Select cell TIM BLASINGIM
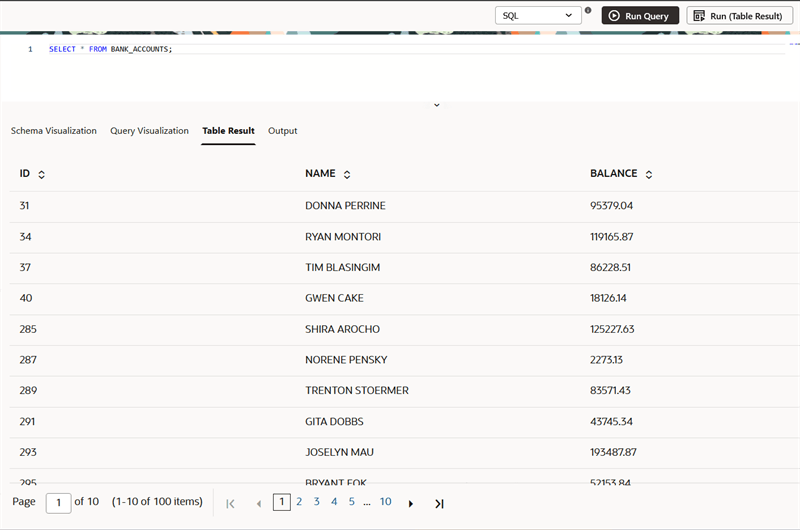This screenshot has height=530, width=800. click(342, 267)
